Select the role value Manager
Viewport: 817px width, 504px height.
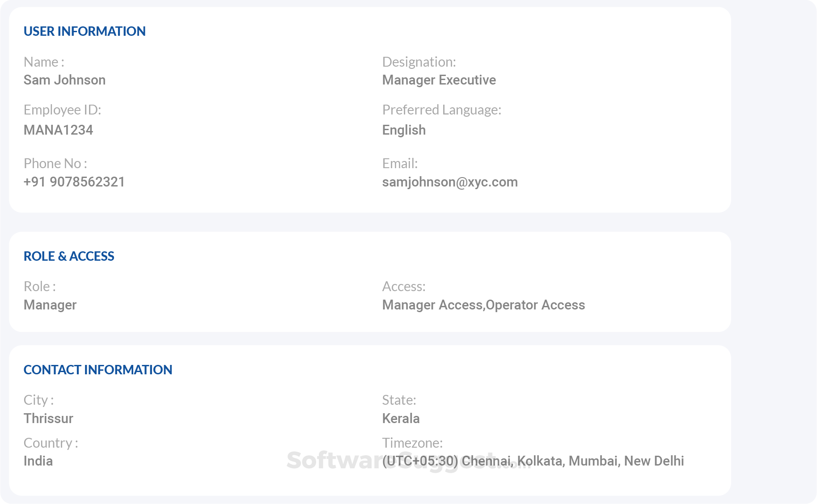[50, 305]
